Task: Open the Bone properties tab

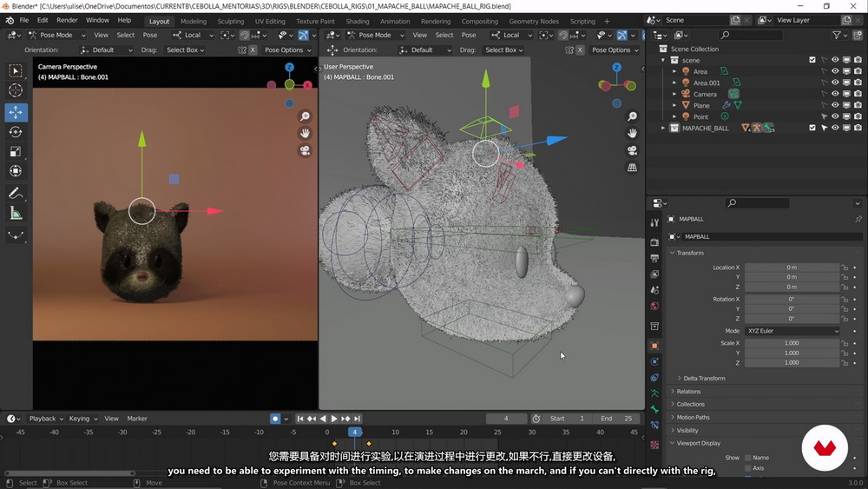Action: click(x=654, y=409)
